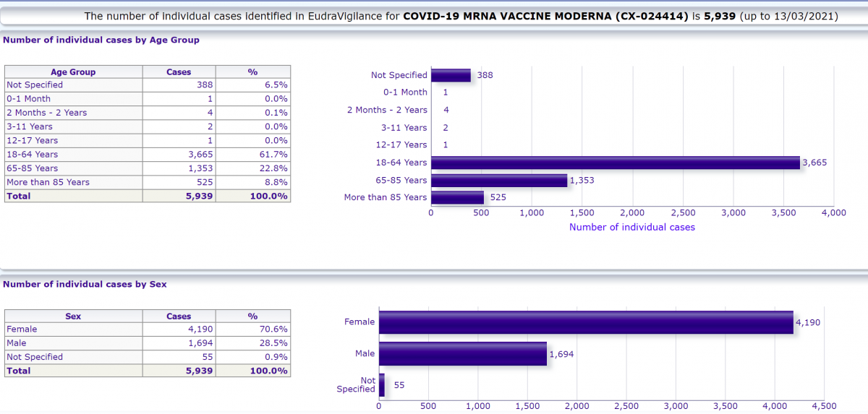The image size is (868, 414).
Task: Select the Not Specified bar in the age chart
Action: (451, 75)
